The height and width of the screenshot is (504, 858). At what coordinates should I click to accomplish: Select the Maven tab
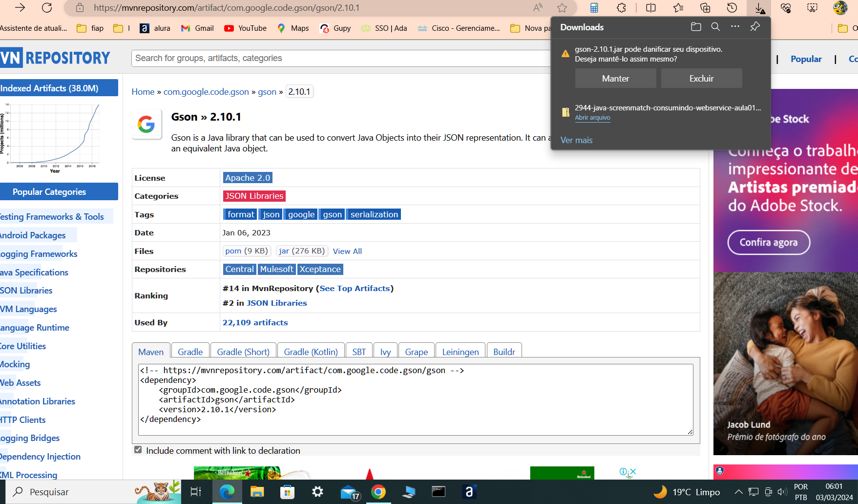[x=151, y=352]
